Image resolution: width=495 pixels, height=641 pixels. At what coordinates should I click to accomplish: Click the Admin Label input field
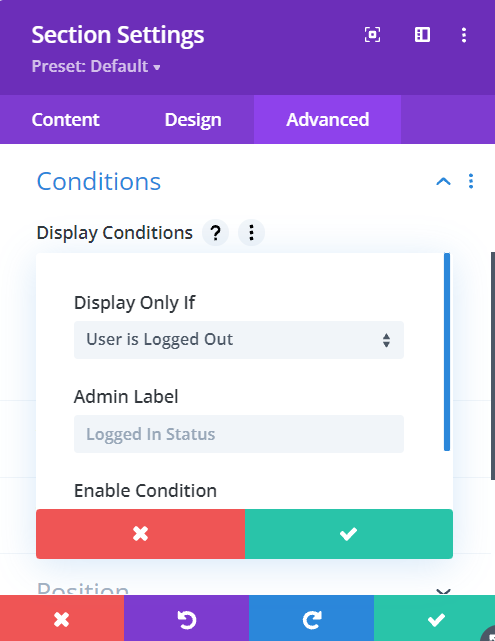click(x=239, y=434)
